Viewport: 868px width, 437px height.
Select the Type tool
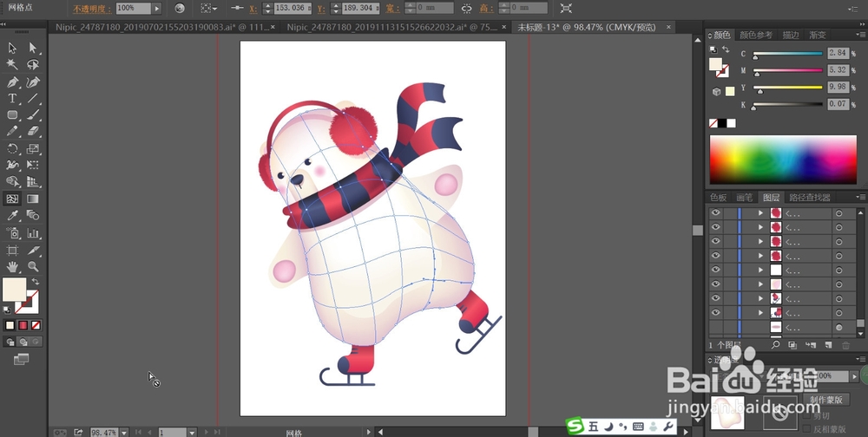pos(12,99)
